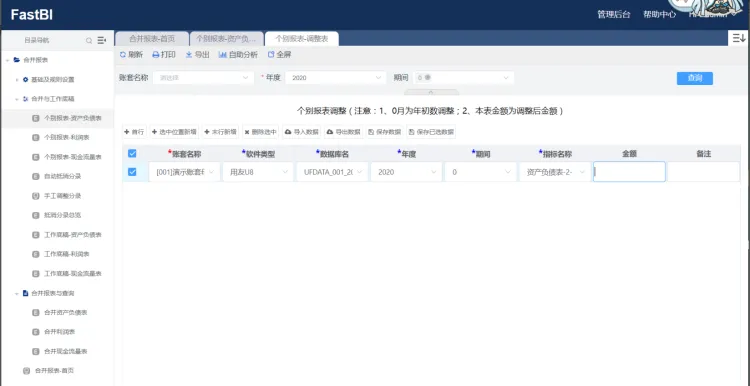This screenshot has height=386, width=750.
Task: Open row 期间 dropdown showing 0
Action: (x=481, y=172)
